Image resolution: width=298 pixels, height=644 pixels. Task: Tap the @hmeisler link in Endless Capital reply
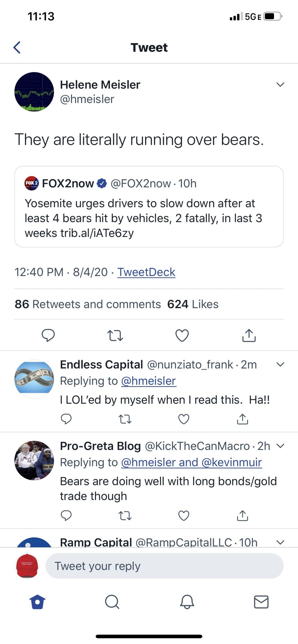149,381
